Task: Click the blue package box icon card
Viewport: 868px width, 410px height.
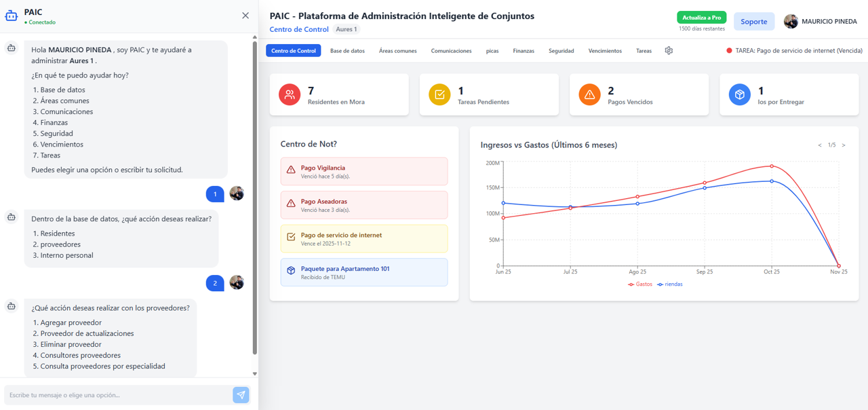Action: 739,95
